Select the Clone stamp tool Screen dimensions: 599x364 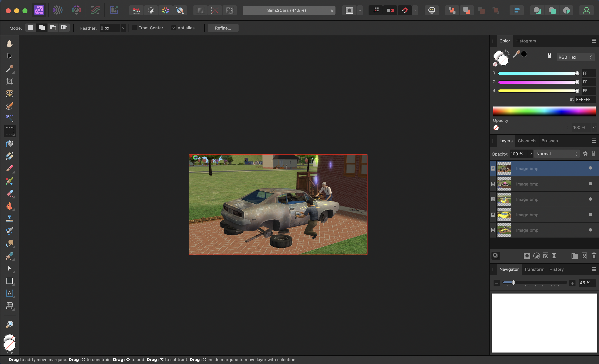point(10,218)
